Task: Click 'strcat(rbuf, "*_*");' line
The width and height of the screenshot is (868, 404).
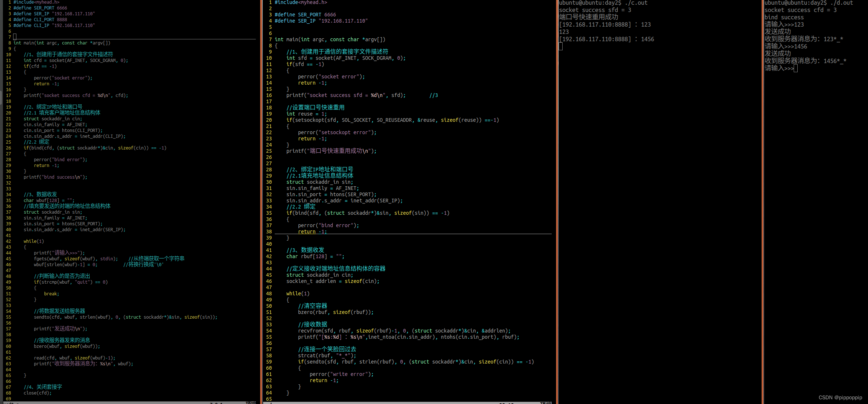Action: pyautogui.click(x=327, y=356)
